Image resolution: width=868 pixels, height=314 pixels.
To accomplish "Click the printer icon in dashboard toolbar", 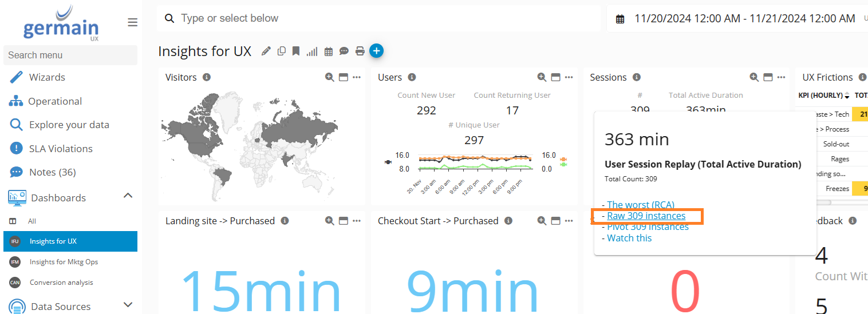I will [x=360, y=51].
